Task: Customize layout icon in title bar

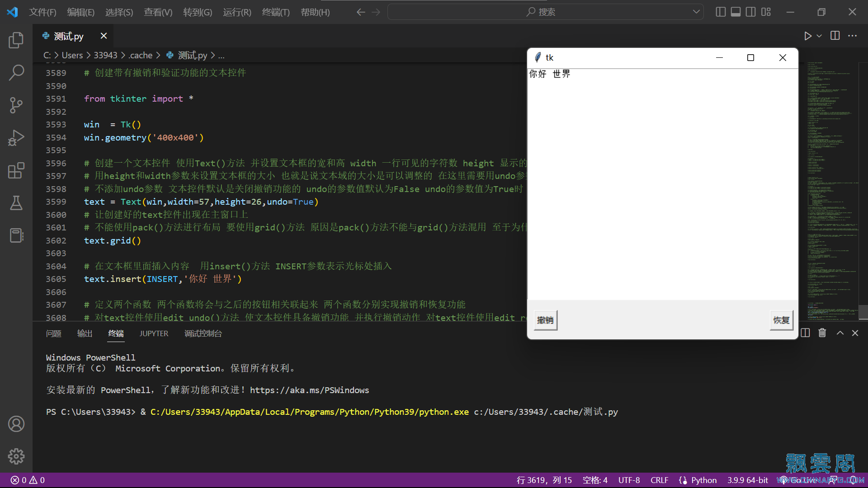Action: (x=766, y=12)
